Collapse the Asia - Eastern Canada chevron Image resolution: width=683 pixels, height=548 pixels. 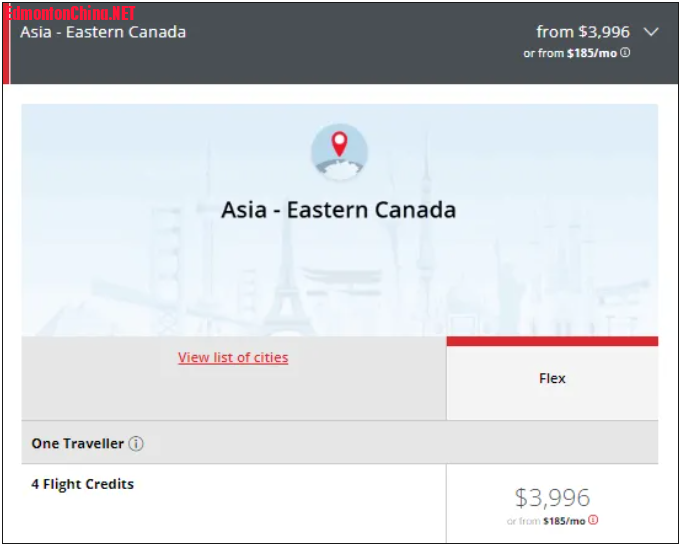[651, 32]
